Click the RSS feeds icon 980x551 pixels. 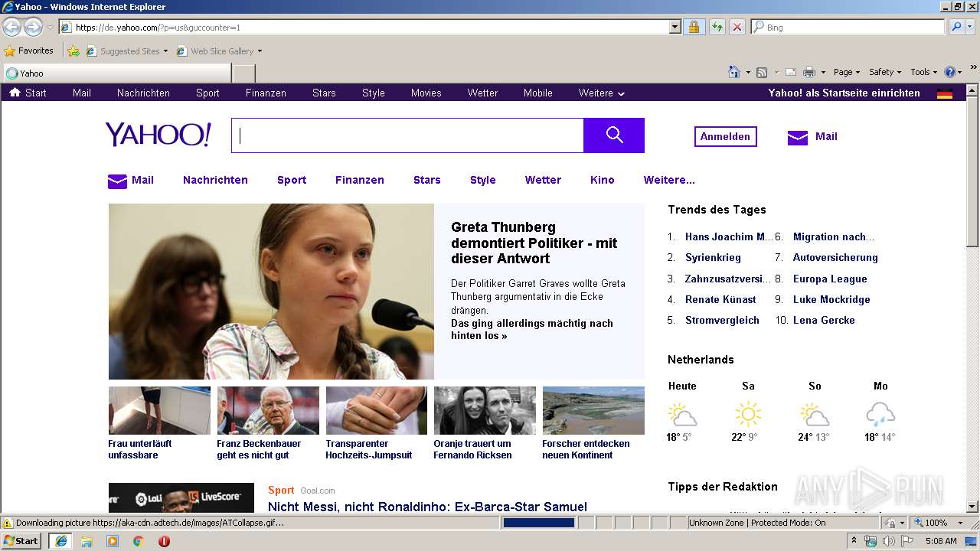pos(762,72)
